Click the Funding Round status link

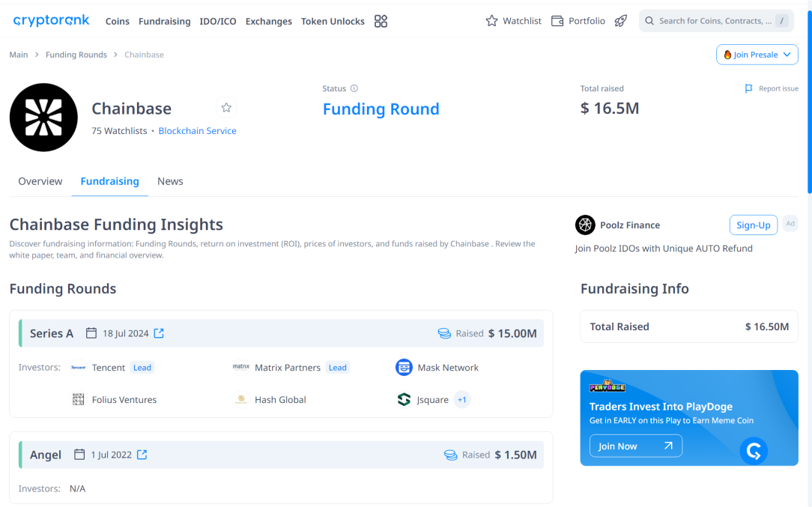[381, 109]
